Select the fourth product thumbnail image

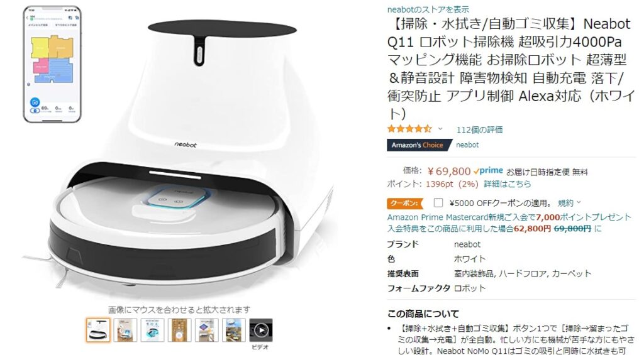coord(179,330)
